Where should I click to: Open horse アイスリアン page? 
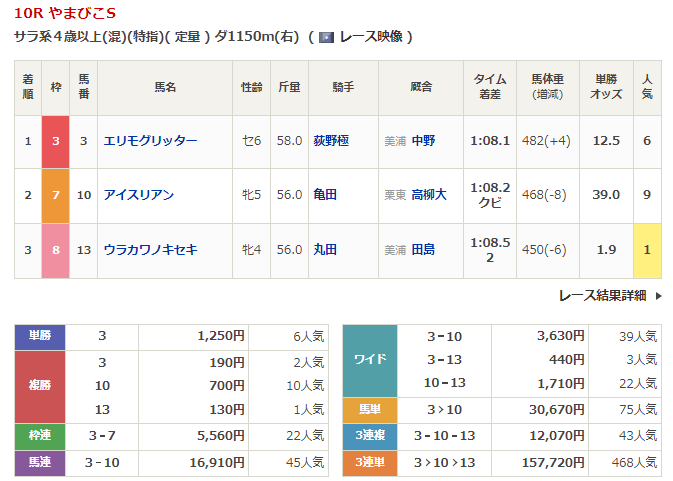[x=138, y=195]
